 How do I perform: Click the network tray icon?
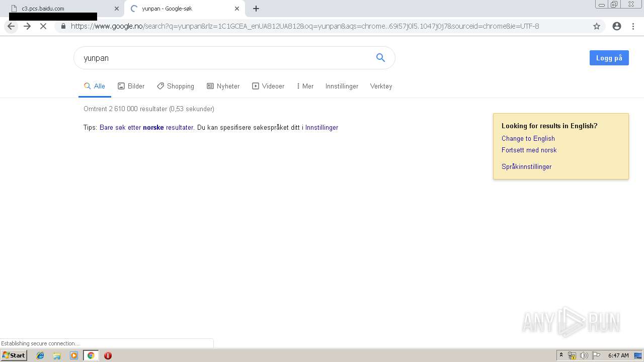(x=572, y=355)
